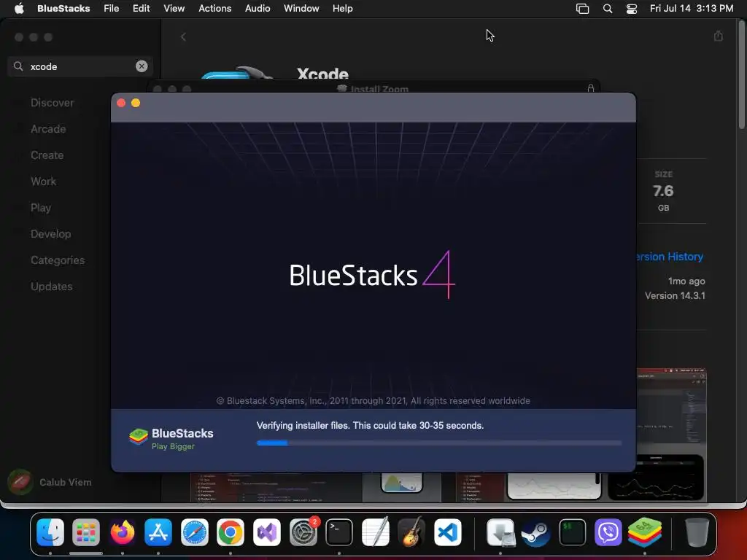
Task: Open Calub Viem account profile
Action: point(50,482)
